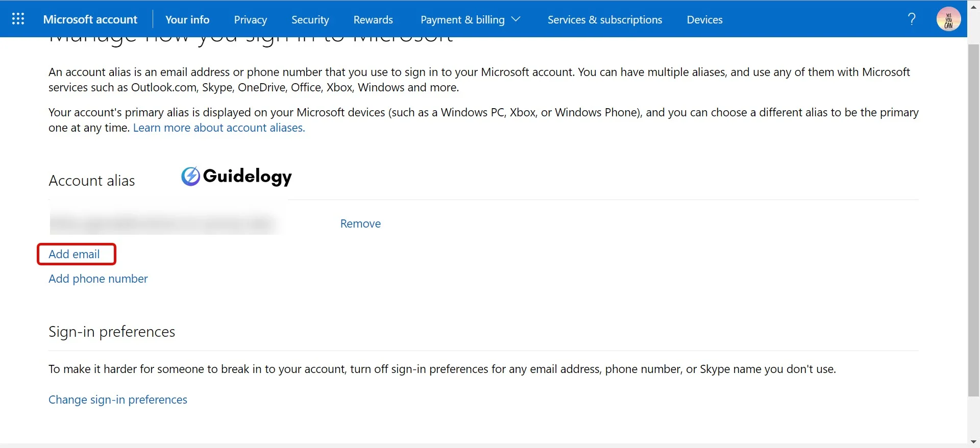Switch to the Security tab
The width and height of the screenshot is (980, 448).
(x=310, y=19)
